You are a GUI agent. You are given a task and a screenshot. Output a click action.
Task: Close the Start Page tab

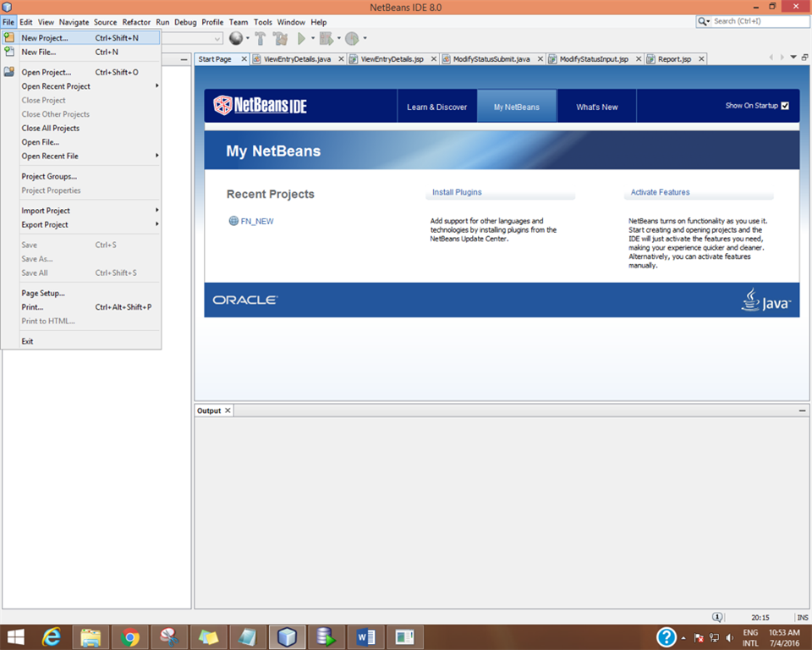(x=244, y=59)
